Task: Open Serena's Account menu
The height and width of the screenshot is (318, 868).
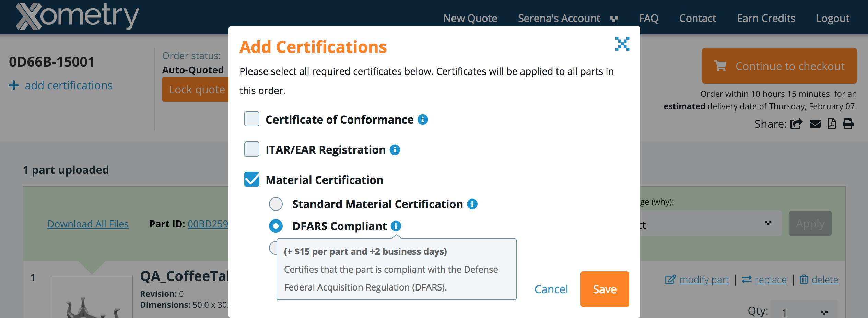Action: click(559, 18)
